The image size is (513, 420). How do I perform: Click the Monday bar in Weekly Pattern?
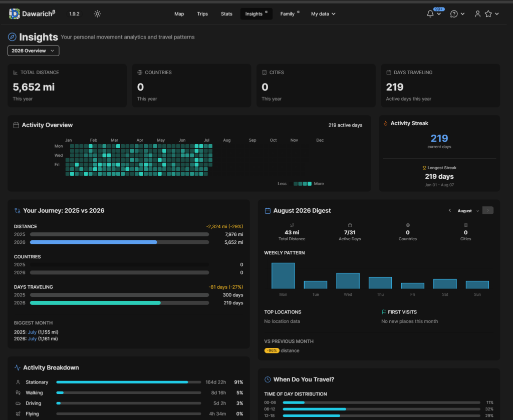point(283,275)
